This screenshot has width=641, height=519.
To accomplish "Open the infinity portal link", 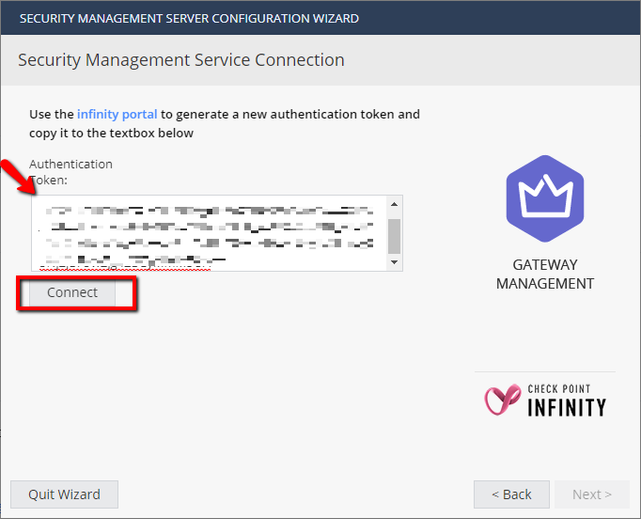I will tap(117, 114).
